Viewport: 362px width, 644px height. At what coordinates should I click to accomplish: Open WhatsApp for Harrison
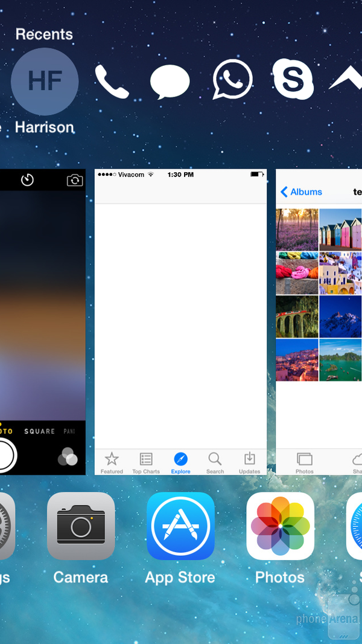click(x=232, y=79)
